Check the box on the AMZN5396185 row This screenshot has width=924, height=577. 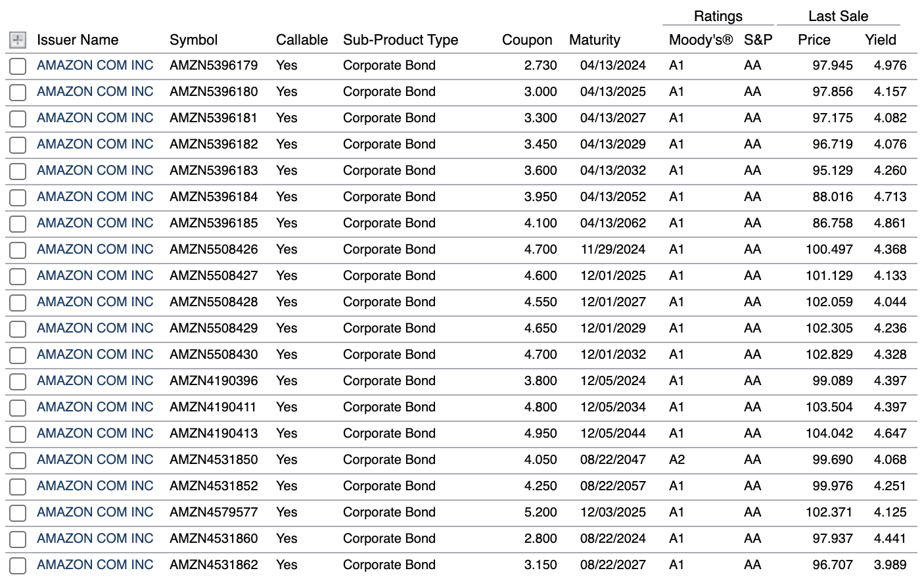(x=17, y=223)
